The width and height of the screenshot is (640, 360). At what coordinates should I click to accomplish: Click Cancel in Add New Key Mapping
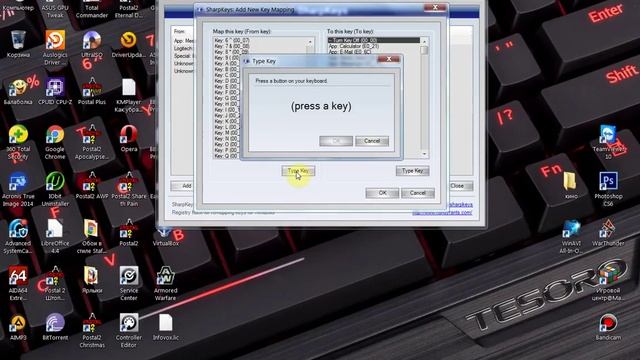418,193
